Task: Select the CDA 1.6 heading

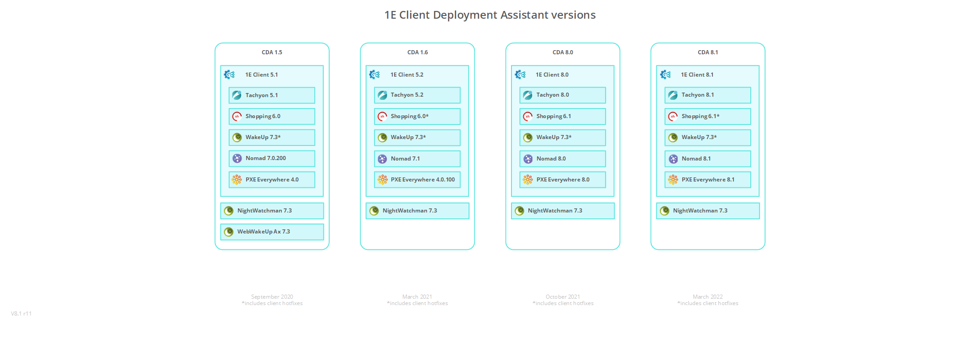Action: (417, 52)
